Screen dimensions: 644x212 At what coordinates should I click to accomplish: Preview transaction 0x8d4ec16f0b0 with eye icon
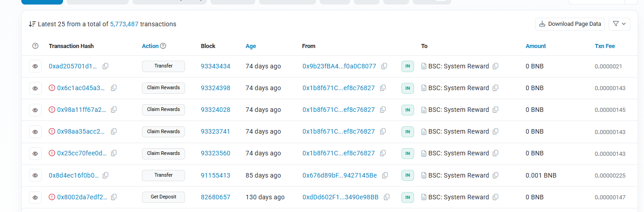click(x=35, y=175)
